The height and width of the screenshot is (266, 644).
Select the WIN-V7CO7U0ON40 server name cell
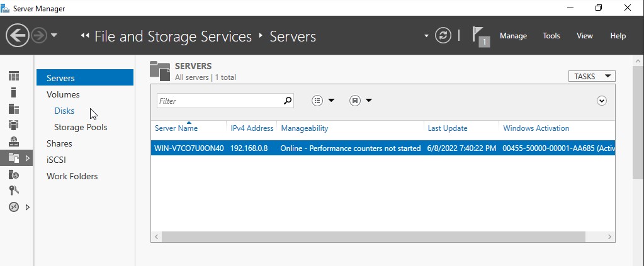tap(189, 148)
